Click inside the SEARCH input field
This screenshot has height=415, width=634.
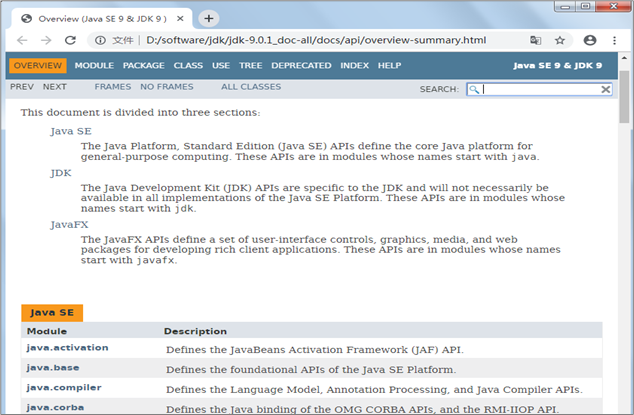pyautogui.click(x=540, y=89)
